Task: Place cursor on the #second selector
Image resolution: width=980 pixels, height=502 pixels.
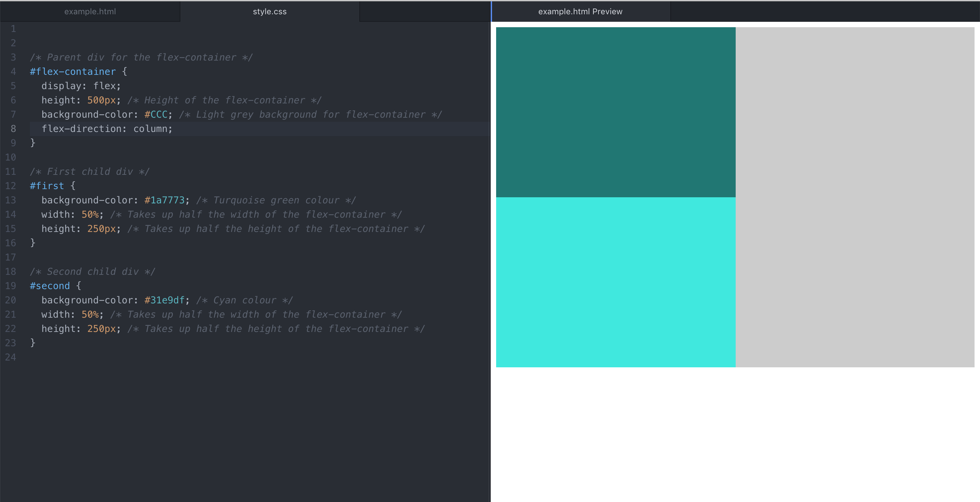Action: [50, 286]
